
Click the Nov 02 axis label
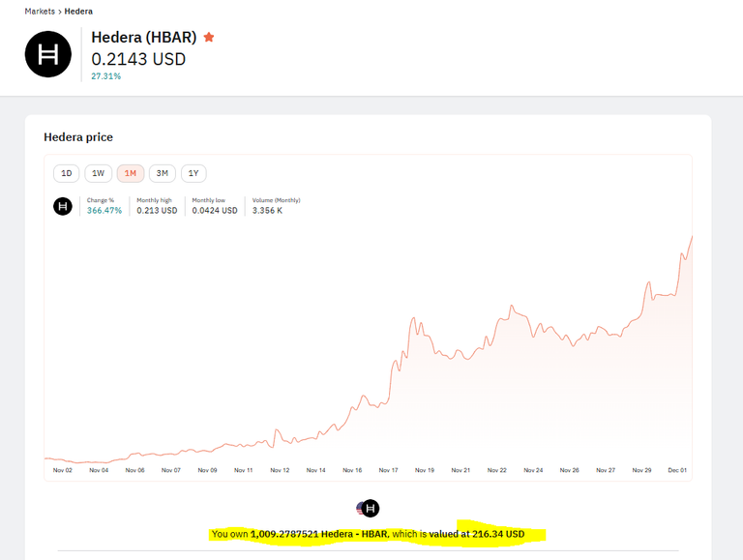[63, 470]
